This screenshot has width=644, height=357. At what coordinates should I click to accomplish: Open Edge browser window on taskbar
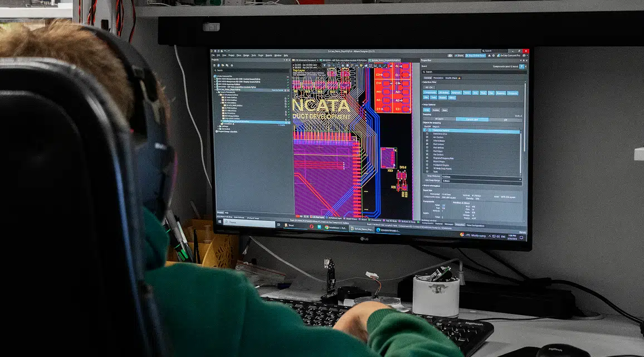pos(387,230)
